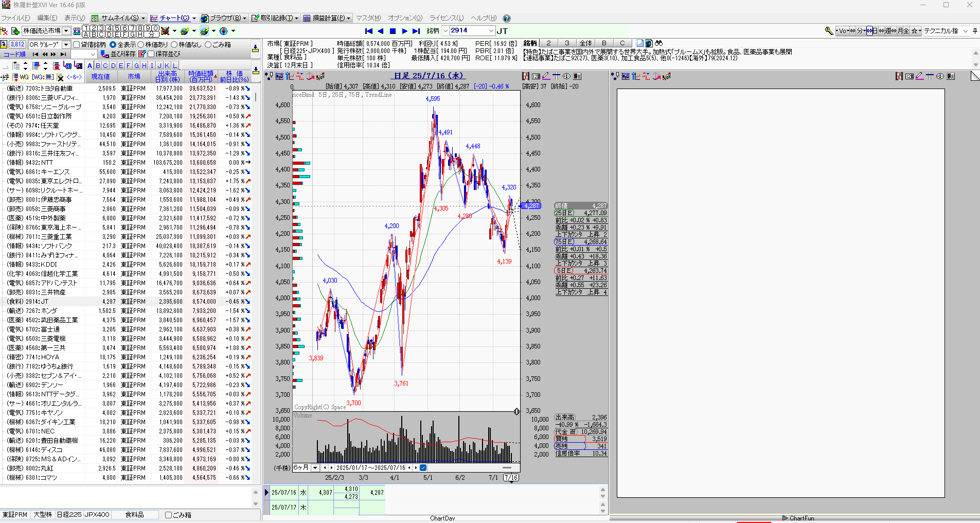Click the 3D chart arrow icon above main chart

[x=310, y=76]
